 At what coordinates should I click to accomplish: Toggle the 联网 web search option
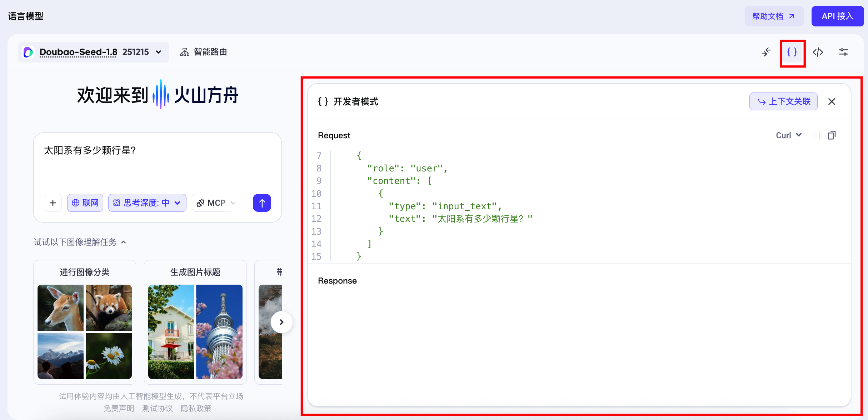pyautogui.click(x=85, y=203)
